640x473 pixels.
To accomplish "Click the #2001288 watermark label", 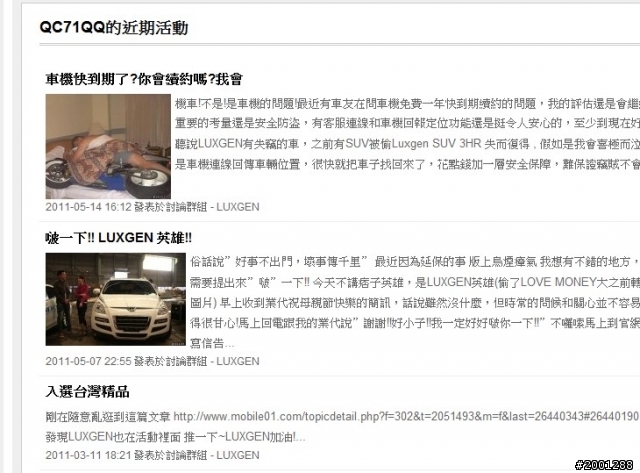I will 604,465.
